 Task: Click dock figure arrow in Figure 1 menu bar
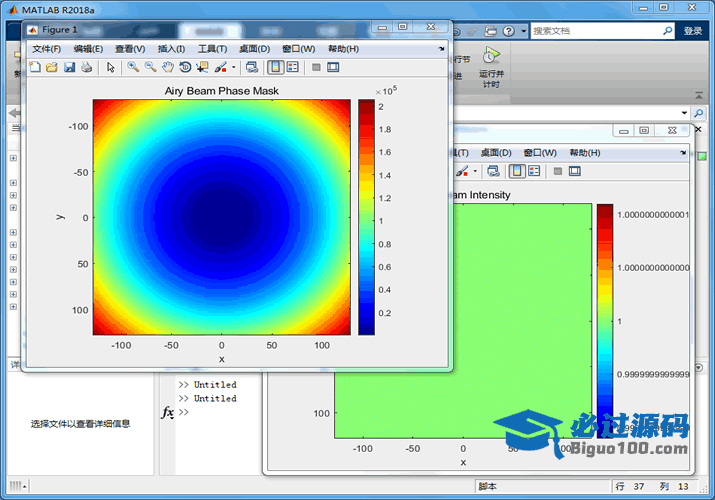tap(441, 49)
